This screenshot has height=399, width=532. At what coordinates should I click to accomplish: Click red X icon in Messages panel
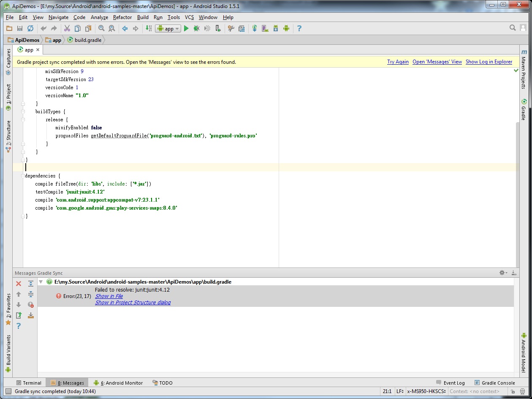[x=19, y=284]
